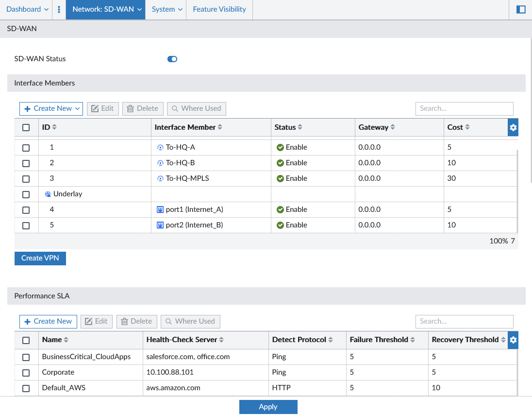Click the Interface Members column settings gear icon
Viewport: 532px width, 415px height.
(513, 127)
